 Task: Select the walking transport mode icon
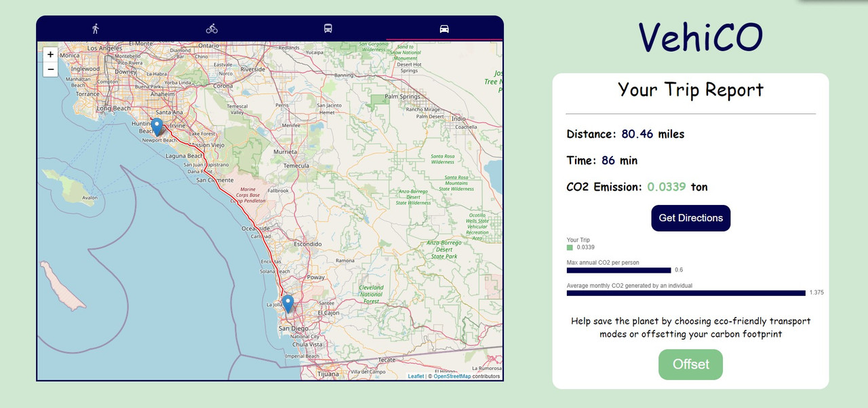tap(96, 29)
